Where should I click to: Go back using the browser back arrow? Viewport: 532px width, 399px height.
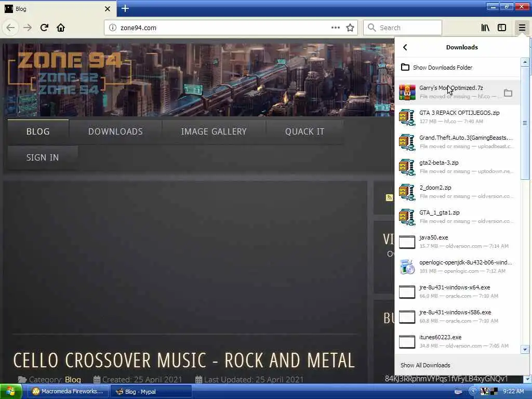click(10, 28)
